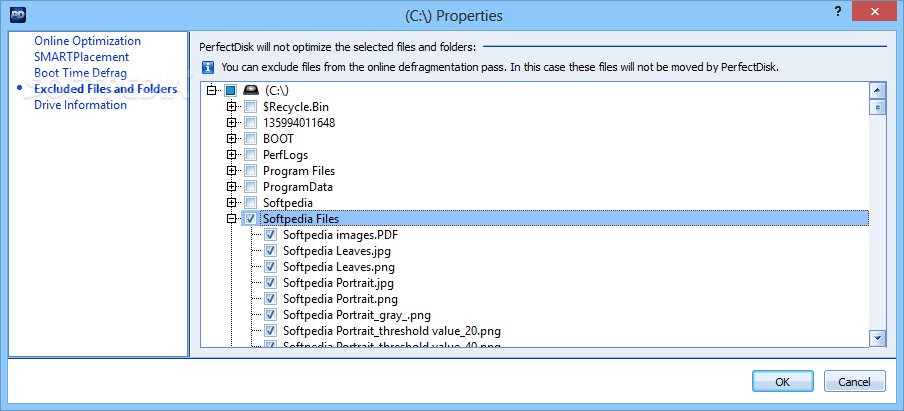
Task: Go to Boot Time Defrag settings
Action: [80, 73]
